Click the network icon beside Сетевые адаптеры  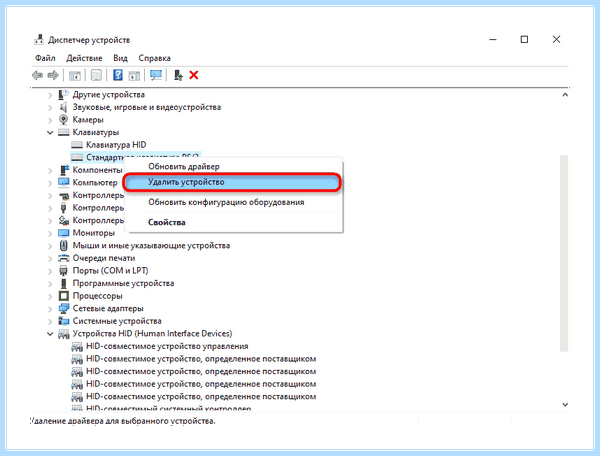(x=64, y=308)
